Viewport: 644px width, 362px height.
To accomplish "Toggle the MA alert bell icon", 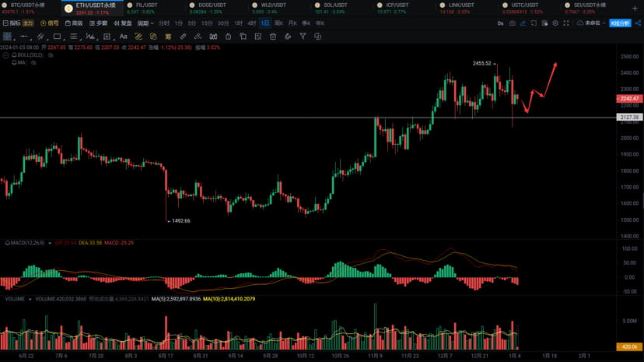I will pyautogui.click(x=14, y=62).
